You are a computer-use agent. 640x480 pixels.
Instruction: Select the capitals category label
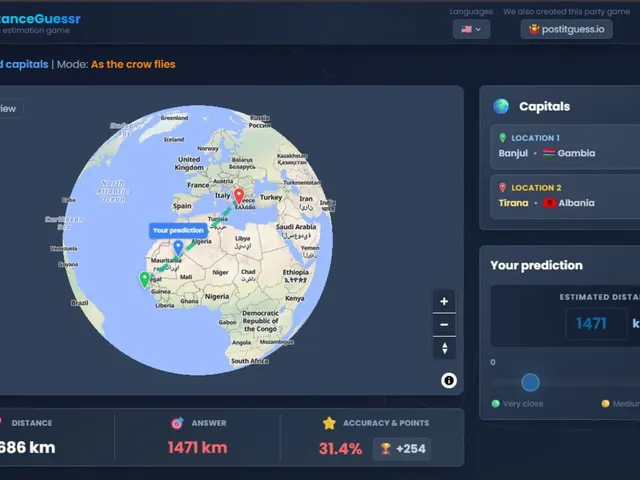click(24, 64)
